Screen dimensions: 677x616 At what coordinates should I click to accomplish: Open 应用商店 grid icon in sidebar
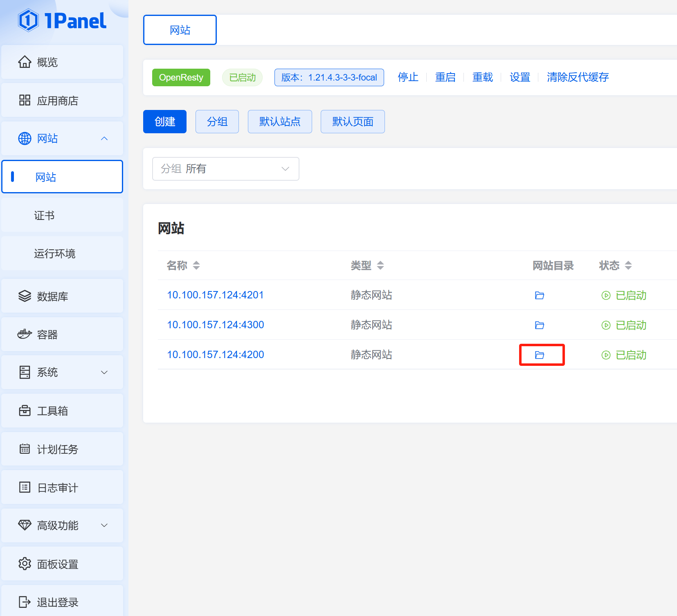25,100
